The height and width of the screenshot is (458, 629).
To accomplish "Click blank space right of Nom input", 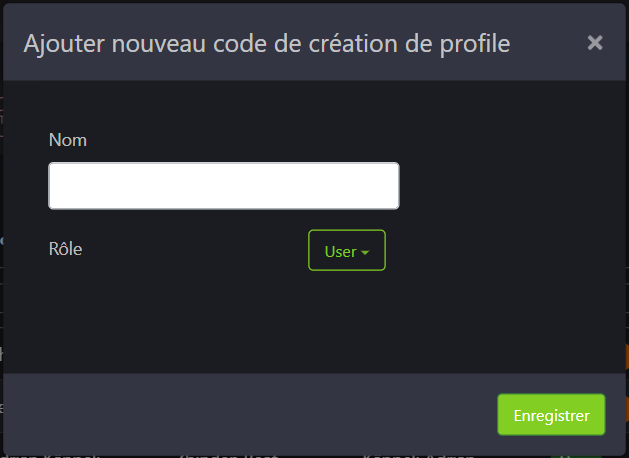I will [500, 186].
